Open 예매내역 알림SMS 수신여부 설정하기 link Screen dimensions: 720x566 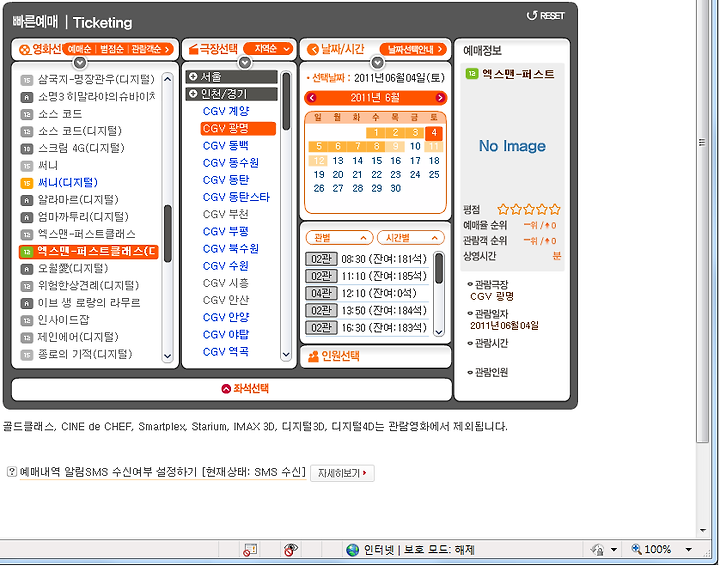pyautogui.click(x=163, y=472)
